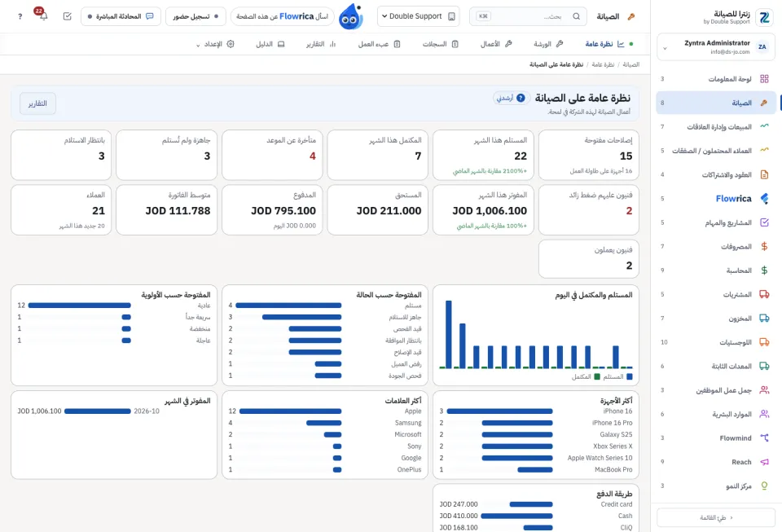Open the tasks checklist icon in header

68,16
